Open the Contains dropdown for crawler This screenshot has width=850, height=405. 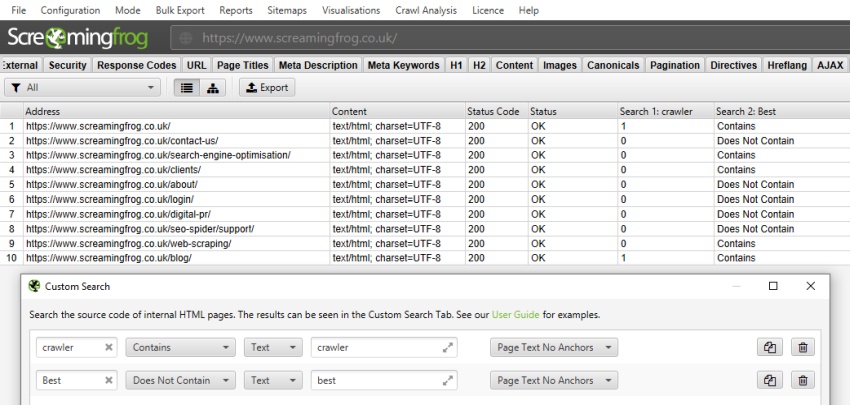click(181, 348)
